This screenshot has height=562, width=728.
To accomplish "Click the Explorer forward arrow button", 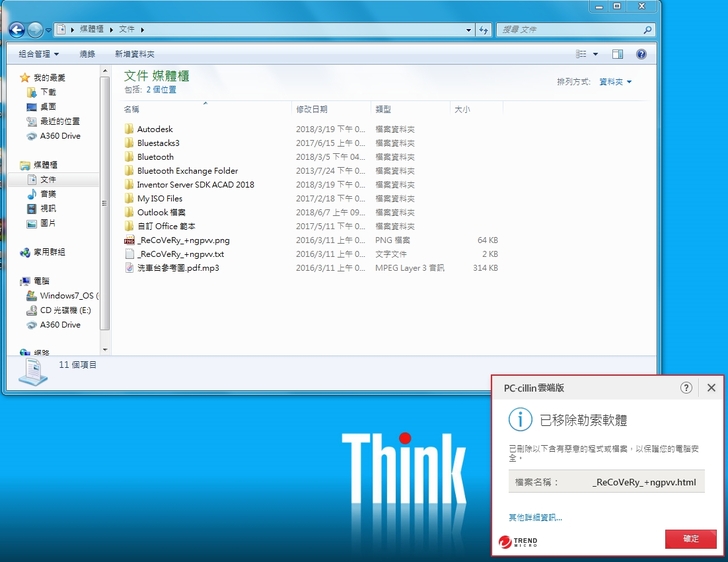I will point(35,30).
